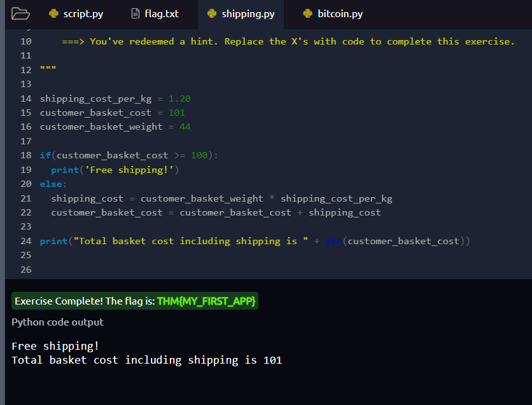Screen dimensions: 532x405
Task: Click value 101 on line 15
Action: [177, 113]
